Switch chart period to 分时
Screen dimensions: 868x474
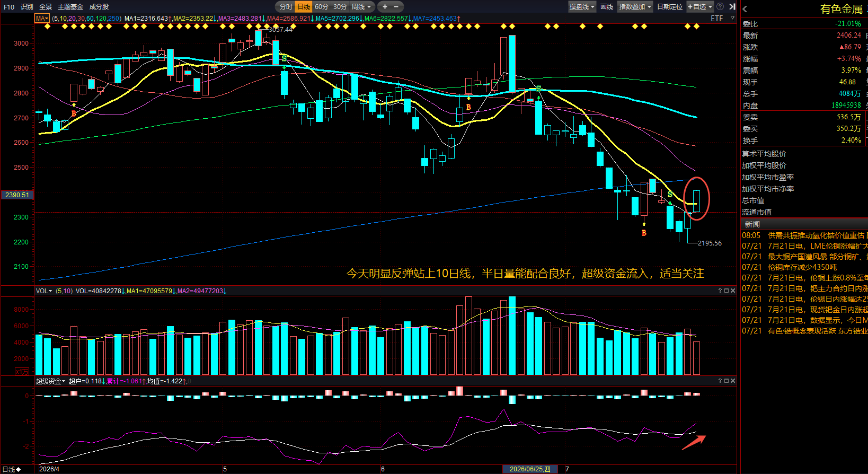[286, 7]
